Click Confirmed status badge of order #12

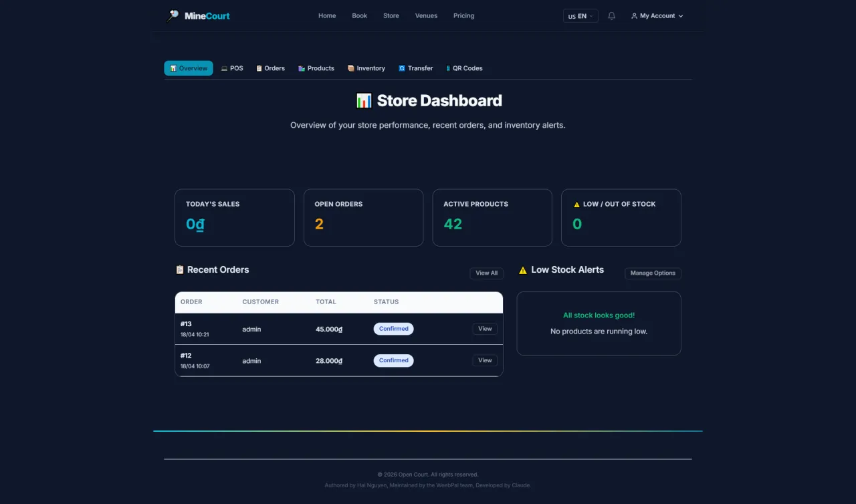click(x=393, y=360)
